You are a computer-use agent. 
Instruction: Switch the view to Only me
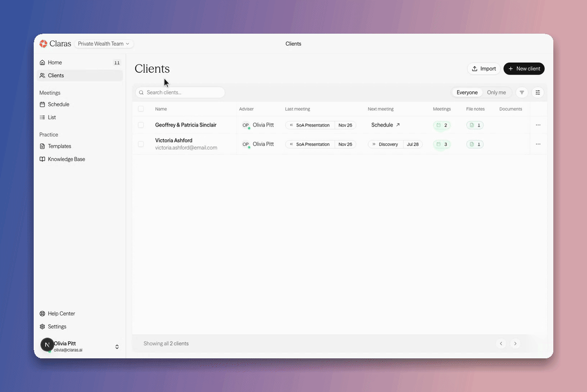496,92
